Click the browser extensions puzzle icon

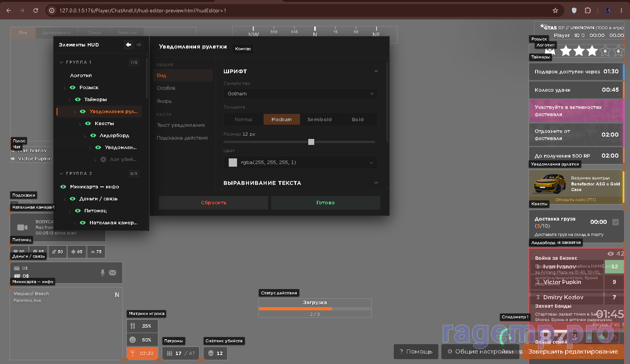[x=588, y=10]
